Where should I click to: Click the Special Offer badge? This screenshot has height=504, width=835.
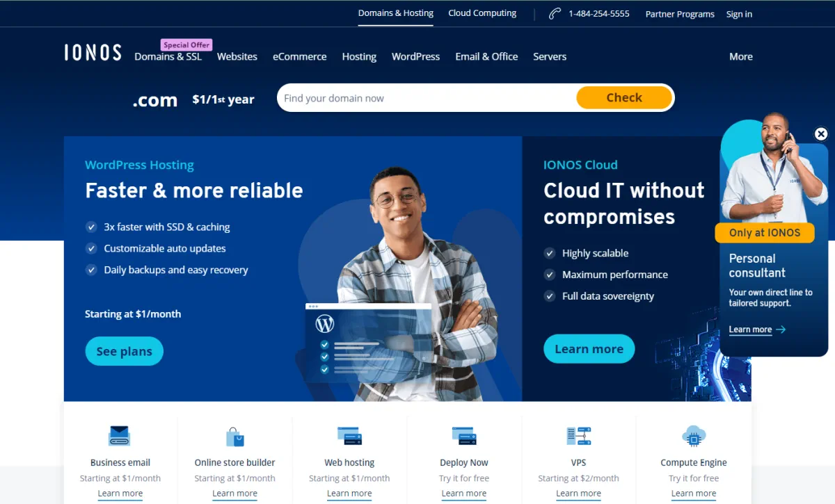click(186, 44)
